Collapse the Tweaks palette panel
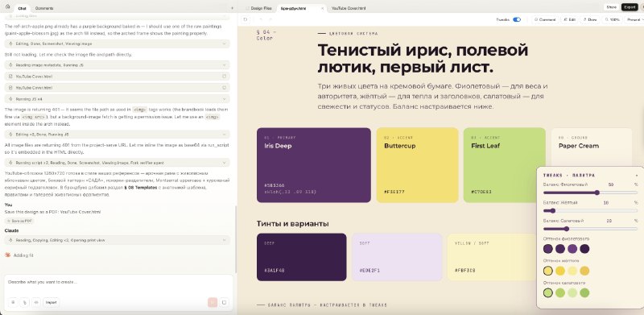 [637, 175]
